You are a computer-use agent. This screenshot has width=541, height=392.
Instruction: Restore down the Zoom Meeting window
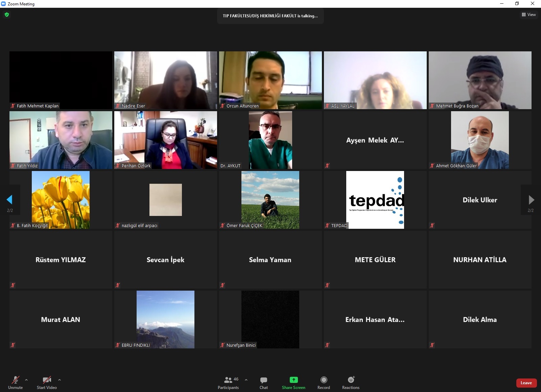(517, 4)
